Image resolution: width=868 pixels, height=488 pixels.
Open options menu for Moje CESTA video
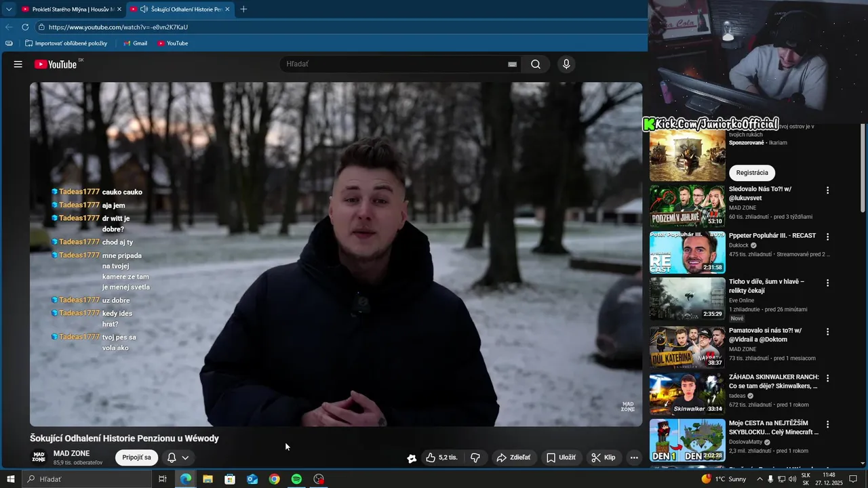click(827, 424)
